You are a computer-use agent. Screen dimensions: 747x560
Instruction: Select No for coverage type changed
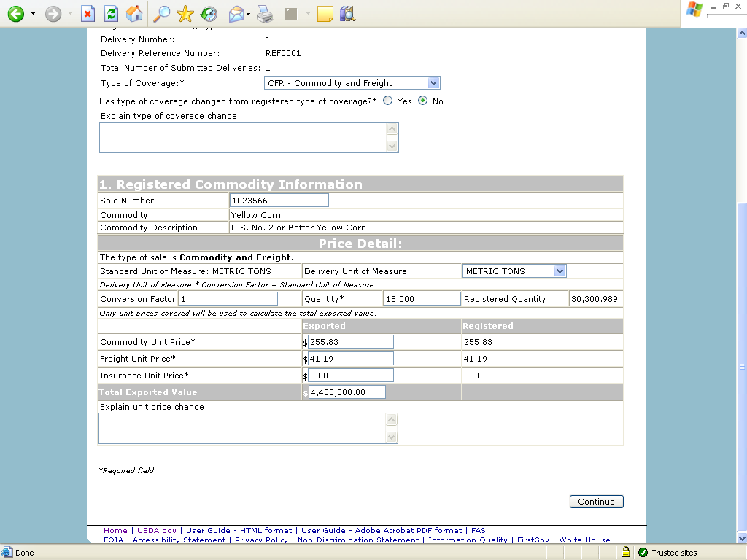tap(422, 101)
